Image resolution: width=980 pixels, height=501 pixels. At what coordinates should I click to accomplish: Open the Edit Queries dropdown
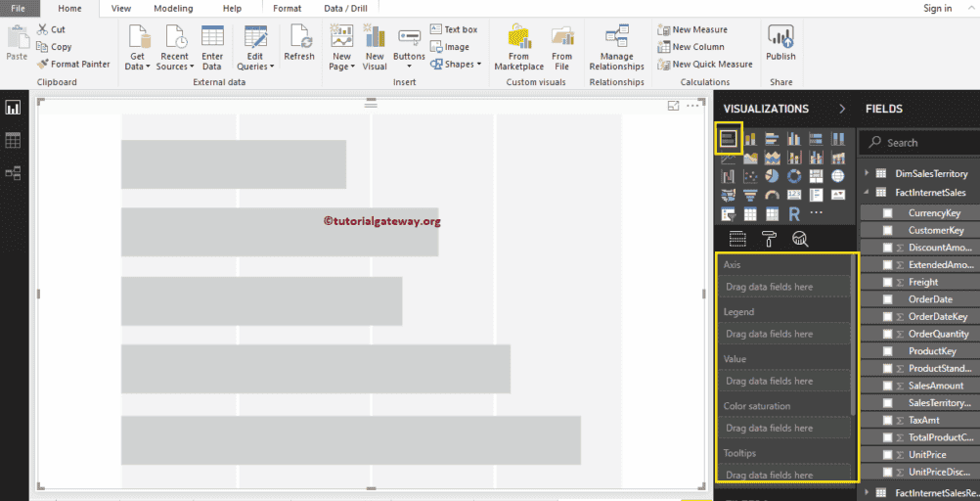(255, 49)
